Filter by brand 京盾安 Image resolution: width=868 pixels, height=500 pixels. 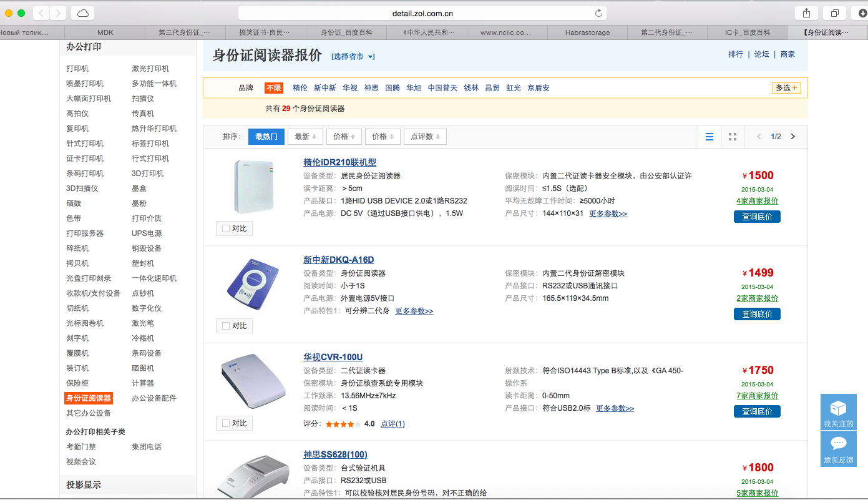[x=539, y=88]
